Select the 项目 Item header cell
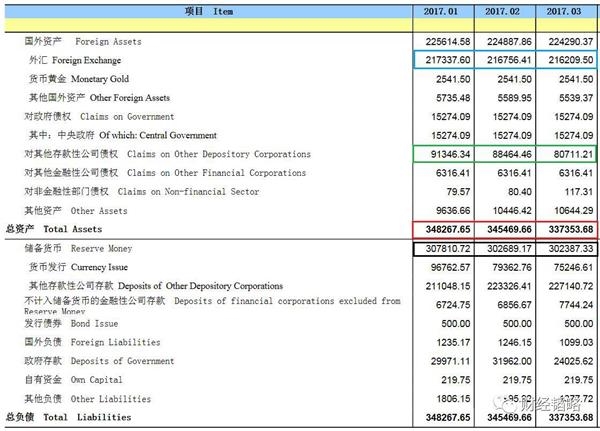The image size is (600, 431). coord(207,10)
